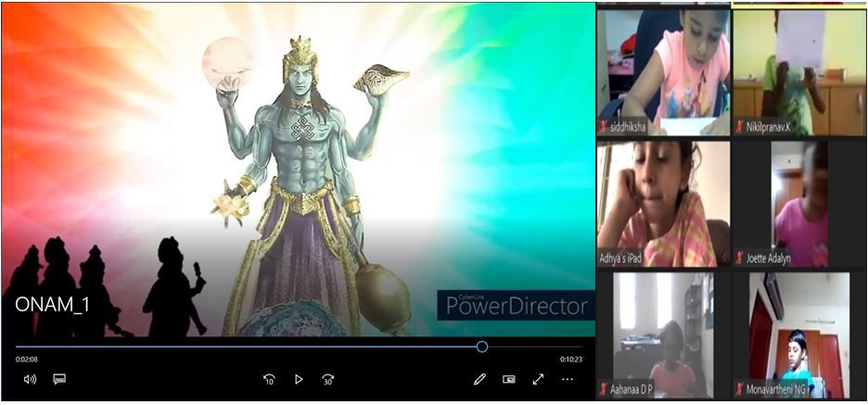Viewport: 868px width, 405px height.
Task: Click the ONAM_1 video title
Action: (x=52, y=305)
